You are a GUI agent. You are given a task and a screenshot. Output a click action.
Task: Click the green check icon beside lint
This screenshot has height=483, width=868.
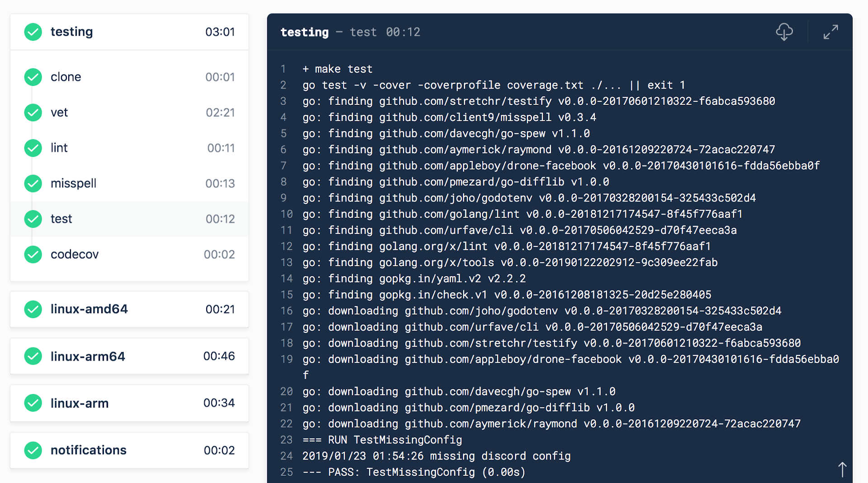33,148
